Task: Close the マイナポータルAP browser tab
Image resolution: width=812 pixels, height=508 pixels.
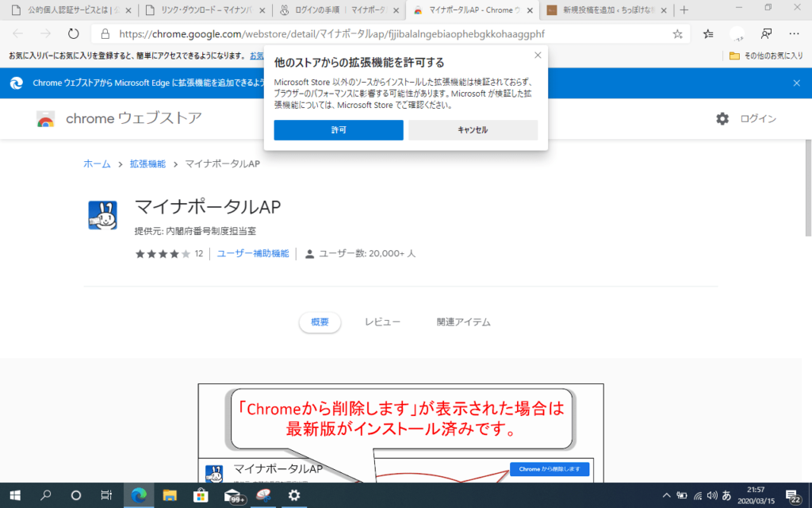Action: [x=530, y=10]
